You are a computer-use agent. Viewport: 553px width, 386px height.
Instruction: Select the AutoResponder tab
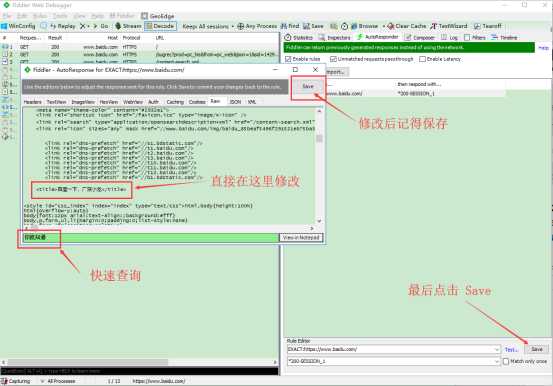click(378, 37)
